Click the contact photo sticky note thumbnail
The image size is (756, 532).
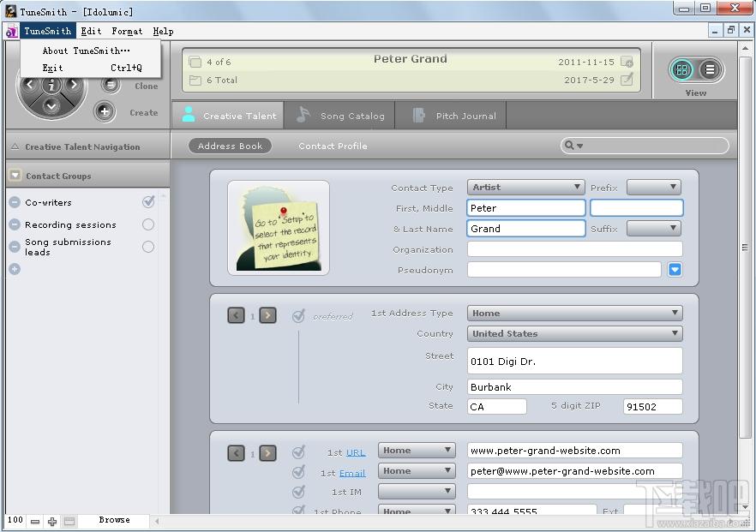point(279,228)
